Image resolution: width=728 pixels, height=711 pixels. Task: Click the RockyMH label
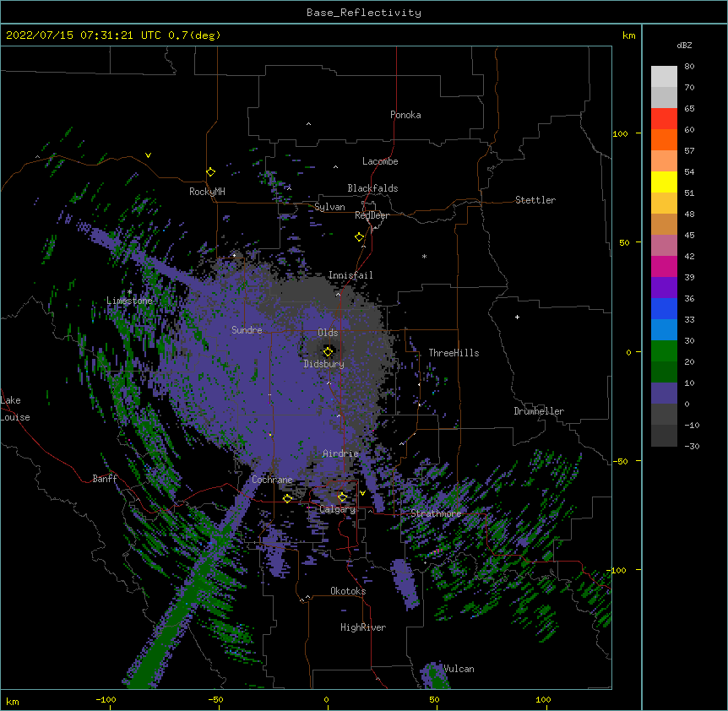(207, 192)
